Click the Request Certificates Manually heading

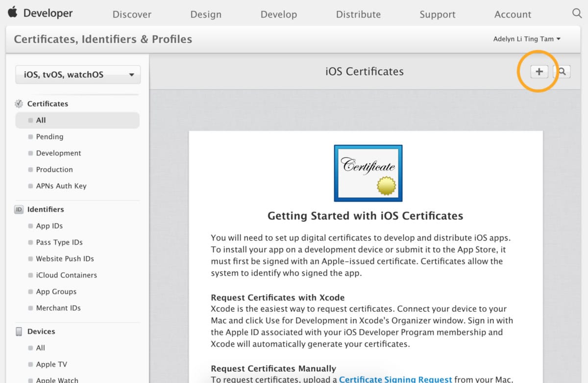pyautogui.click(x=273, y=368)
